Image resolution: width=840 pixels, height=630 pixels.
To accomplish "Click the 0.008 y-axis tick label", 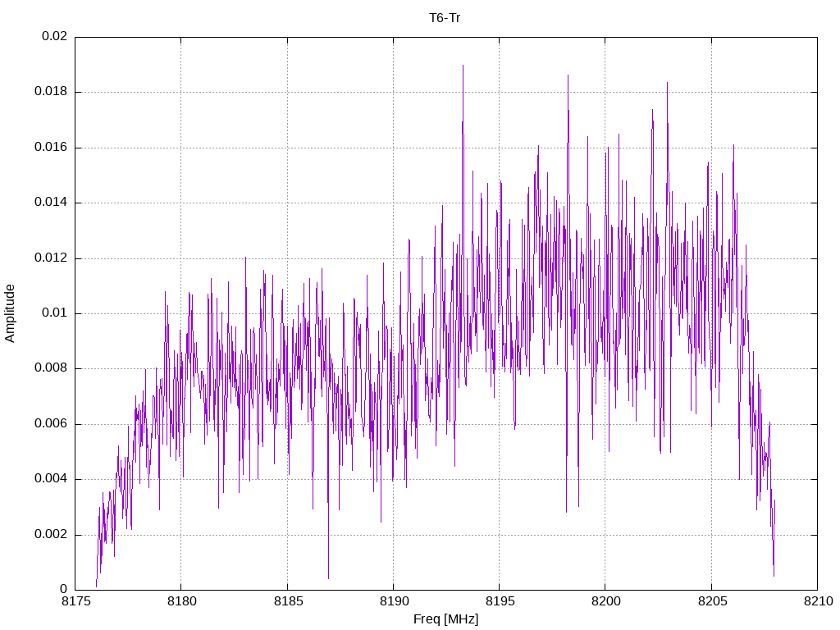I will 51,368.
